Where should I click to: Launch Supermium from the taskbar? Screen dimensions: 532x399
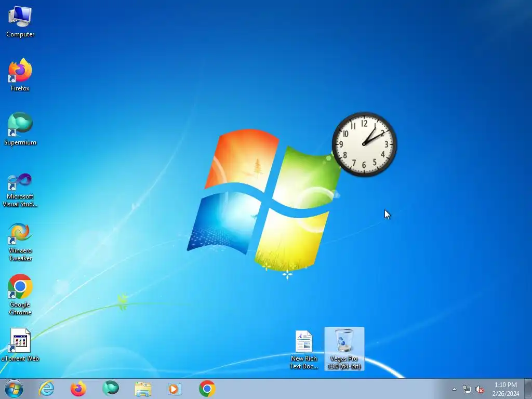[x=111, y=389]
